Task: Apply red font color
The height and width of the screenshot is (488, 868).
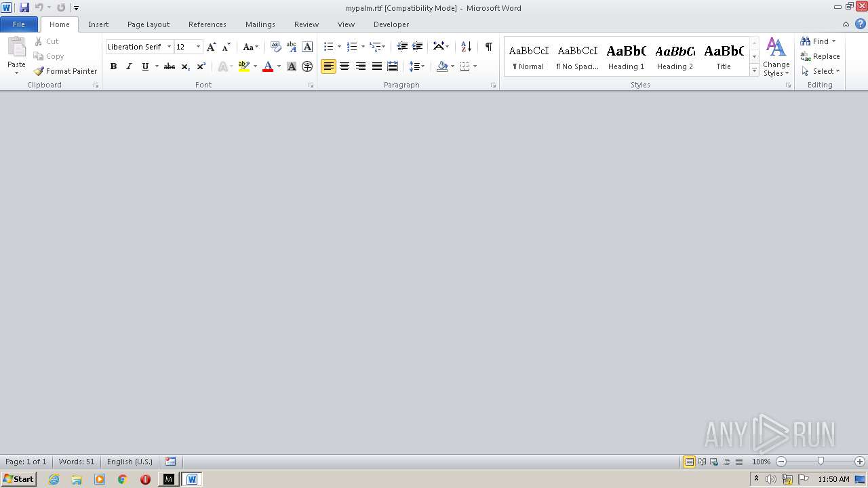Action: pos(268,66)
